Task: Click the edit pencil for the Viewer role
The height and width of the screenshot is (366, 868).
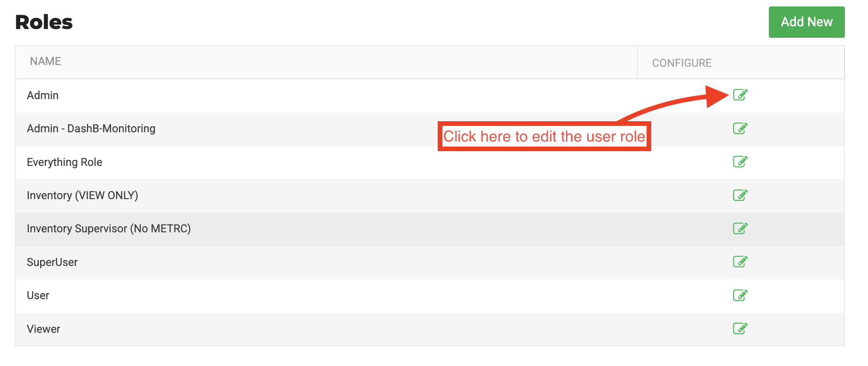Action: (740, 328)
